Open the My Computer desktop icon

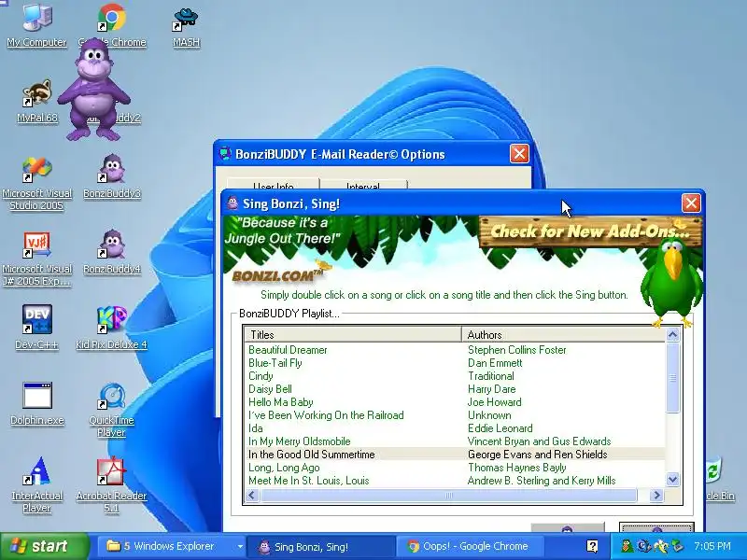[37, 25]
